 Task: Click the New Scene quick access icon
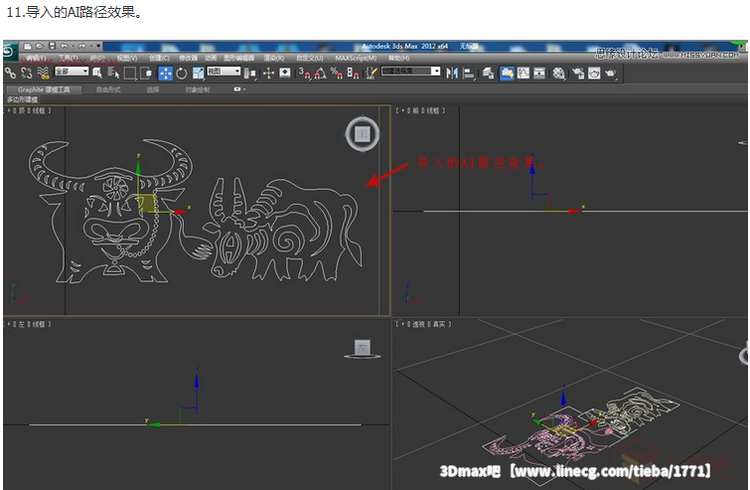[x=28, y=46]
